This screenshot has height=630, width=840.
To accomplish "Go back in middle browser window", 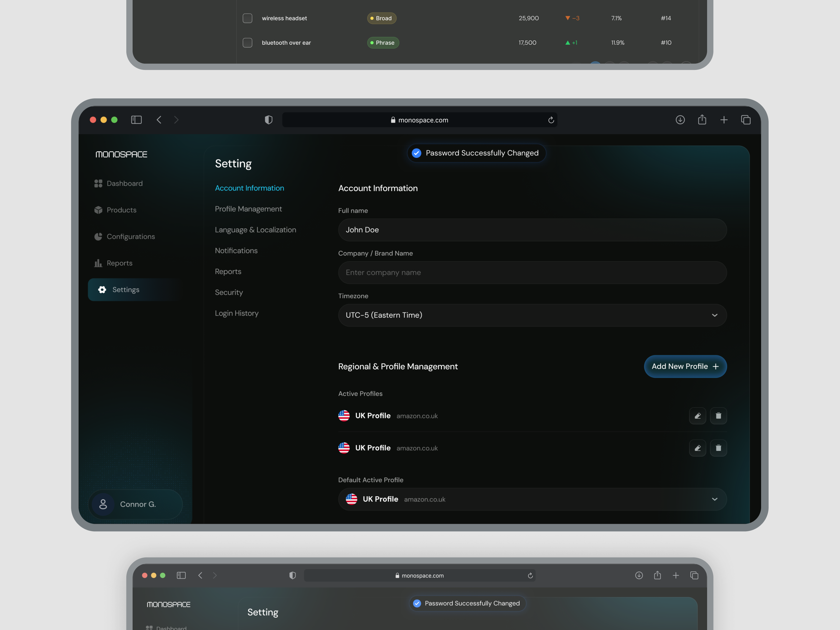I will click(159, 120).
